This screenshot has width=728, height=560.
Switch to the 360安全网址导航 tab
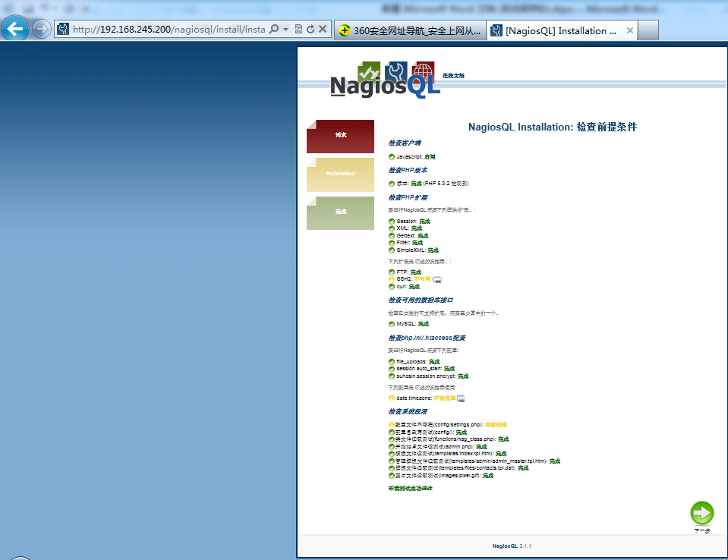tap(410, 30)
